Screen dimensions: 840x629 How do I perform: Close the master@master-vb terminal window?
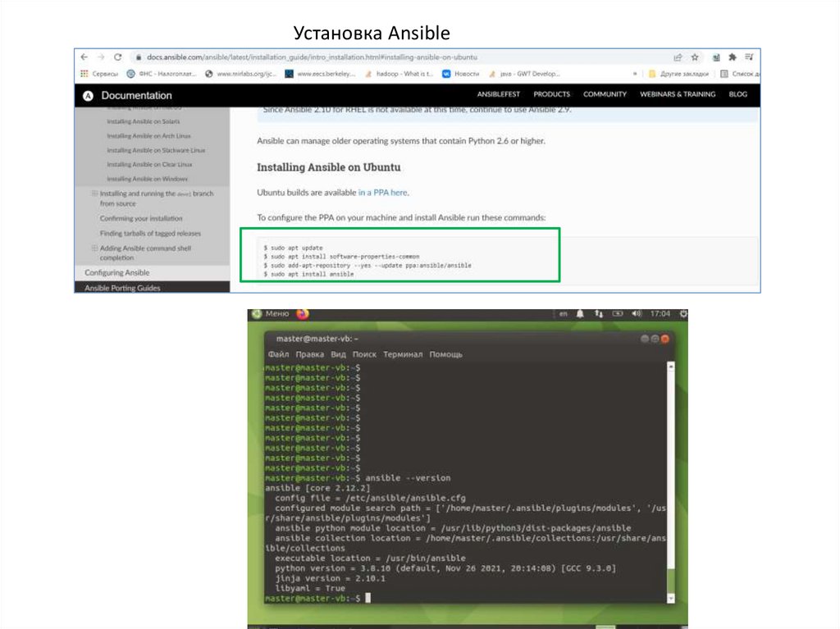[664, 339]
